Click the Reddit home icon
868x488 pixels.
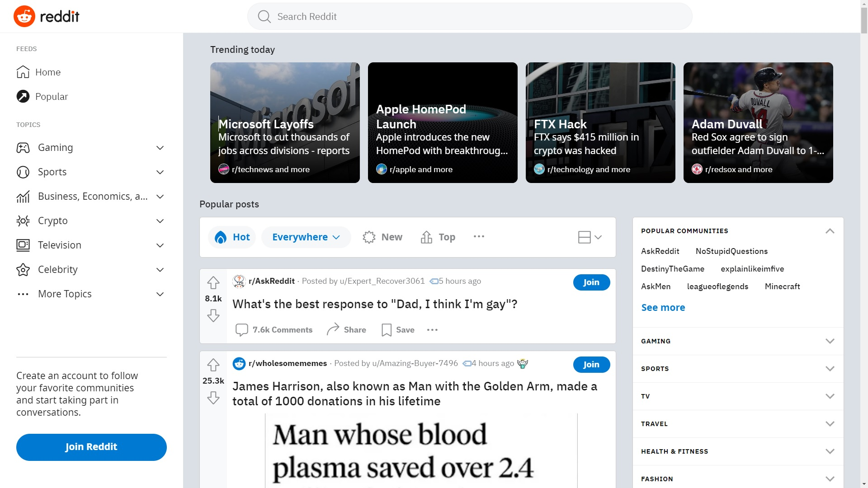click(x=24, y=16)
